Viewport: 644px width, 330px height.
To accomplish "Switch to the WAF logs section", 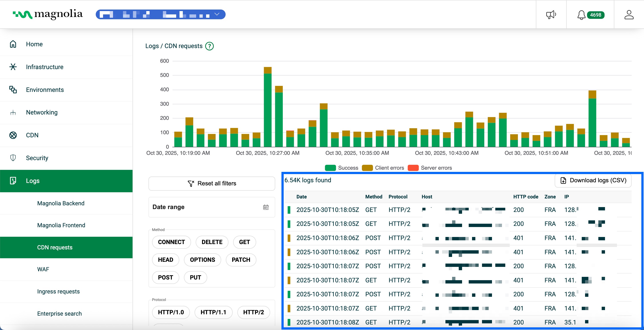I will 43,269.
